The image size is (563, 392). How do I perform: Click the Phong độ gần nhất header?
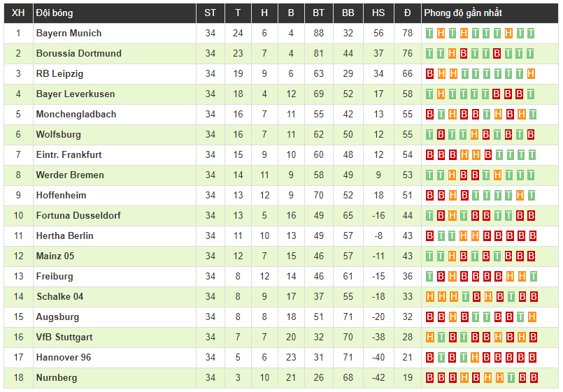(463, 13)
